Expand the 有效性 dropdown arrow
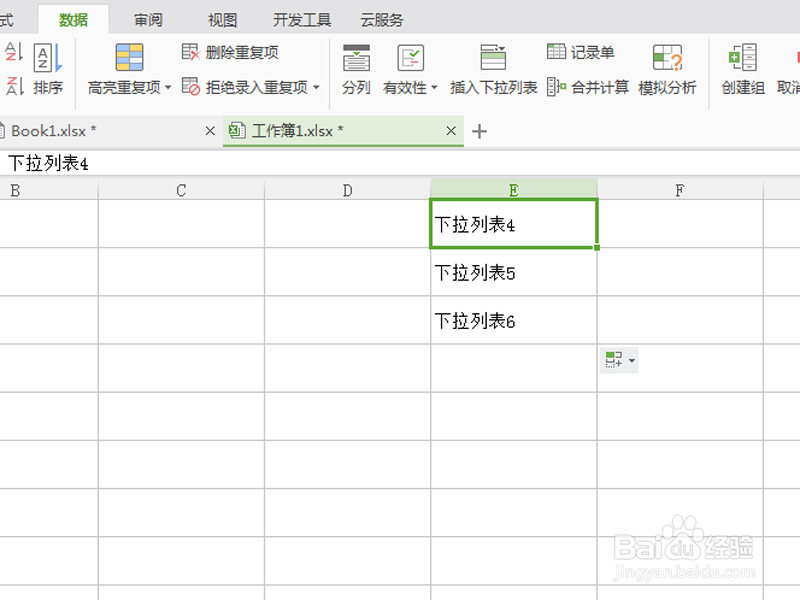 (434, 87)
